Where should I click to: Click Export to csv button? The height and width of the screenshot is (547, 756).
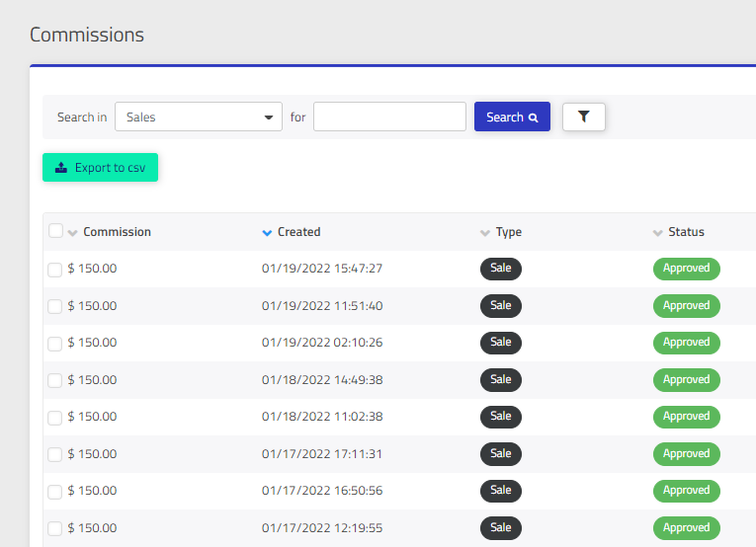click(x=100, y=168)
